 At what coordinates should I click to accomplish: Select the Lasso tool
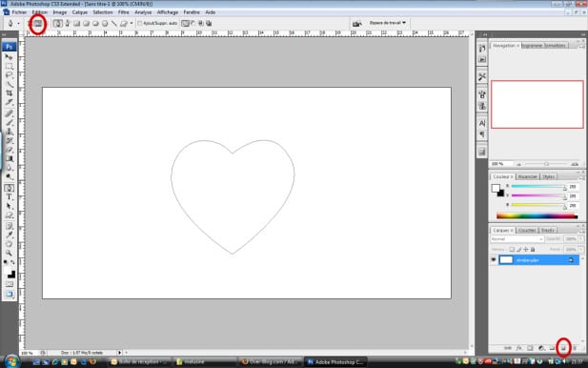coord(9,75)
